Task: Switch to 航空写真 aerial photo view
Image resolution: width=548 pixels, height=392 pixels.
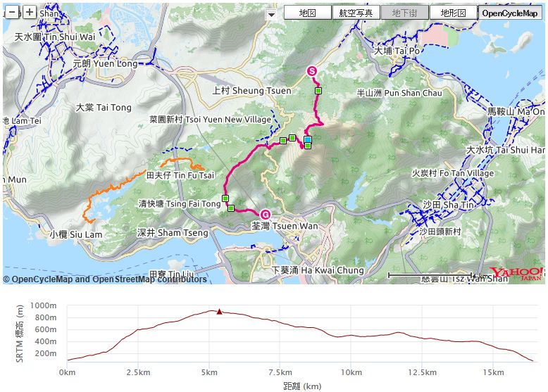Action: click(x=356, y=13)
